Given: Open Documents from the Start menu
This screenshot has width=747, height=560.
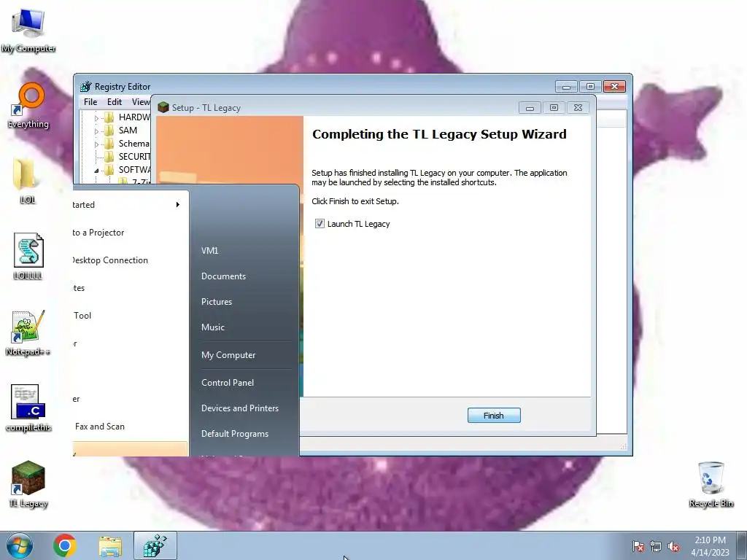Looking at the screenshot, I should click(223, 276).
